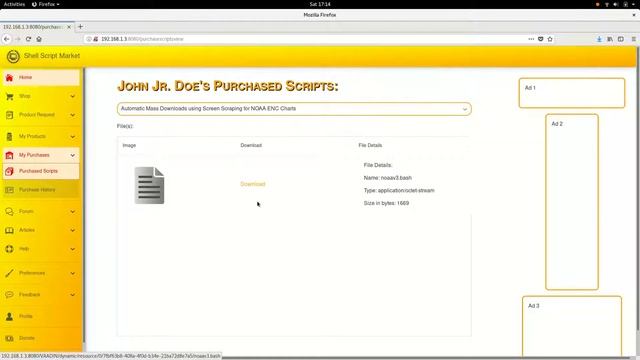Click the Articles book icon
The image size is (640, 360).
pos(9,230)
